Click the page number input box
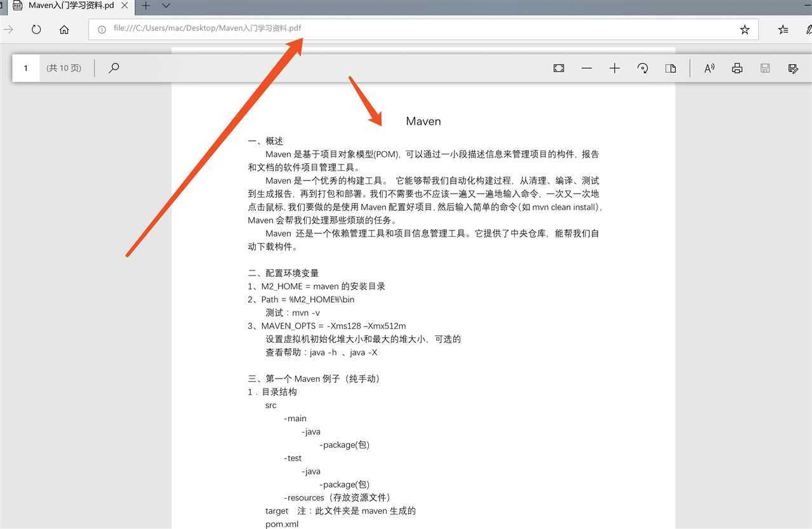812x529 pixels. click(26, 68)
